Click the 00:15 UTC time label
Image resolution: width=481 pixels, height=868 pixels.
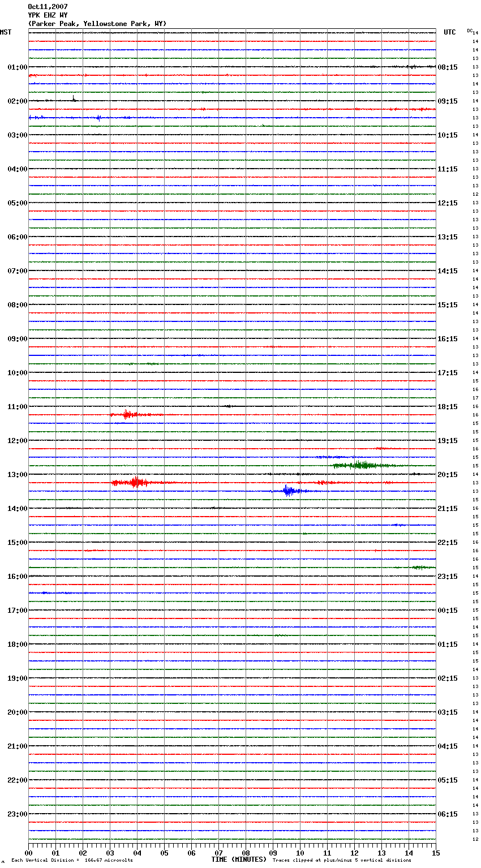pos(448,611)
